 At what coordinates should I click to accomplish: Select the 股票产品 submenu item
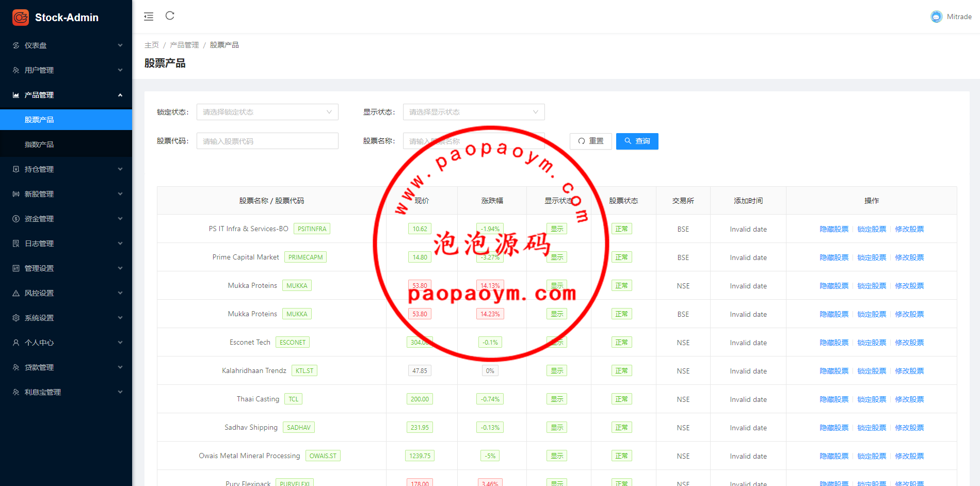66,120
